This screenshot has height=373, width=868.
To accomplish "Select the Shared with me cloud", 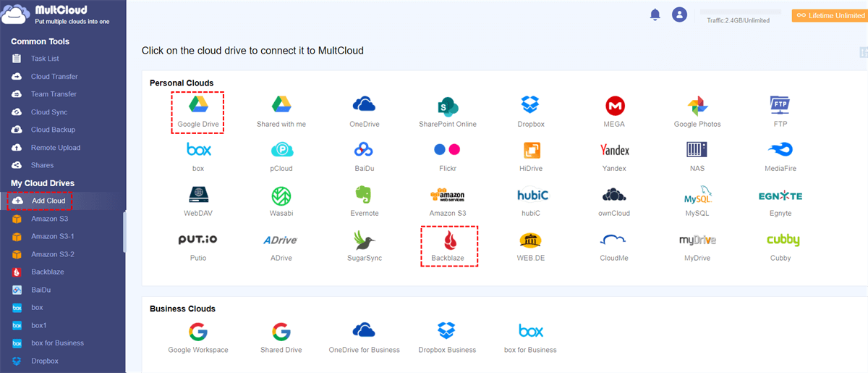I will (x=281, y=112).
